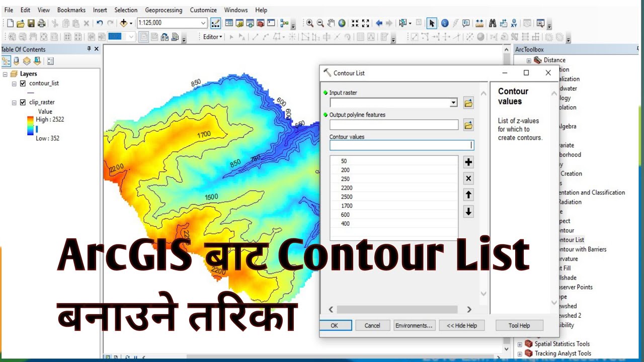Uncheck the contour_list layer checkbox
644x362 pixels.
[x=23, y=83]
